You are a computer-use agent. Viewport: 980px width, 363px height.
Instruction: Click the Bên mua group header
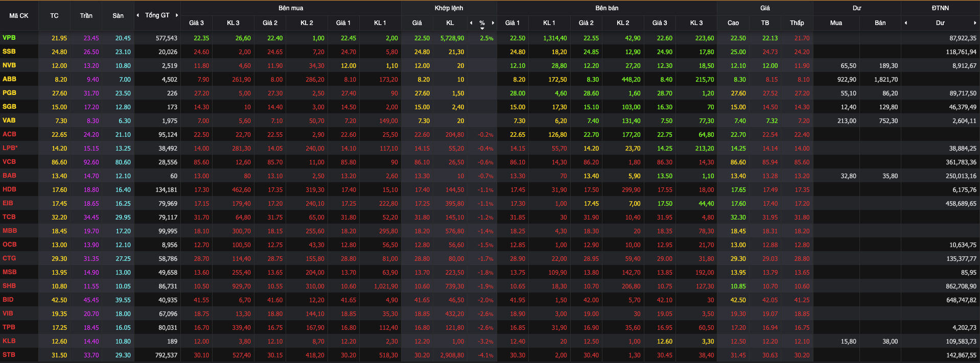[291, 8]
